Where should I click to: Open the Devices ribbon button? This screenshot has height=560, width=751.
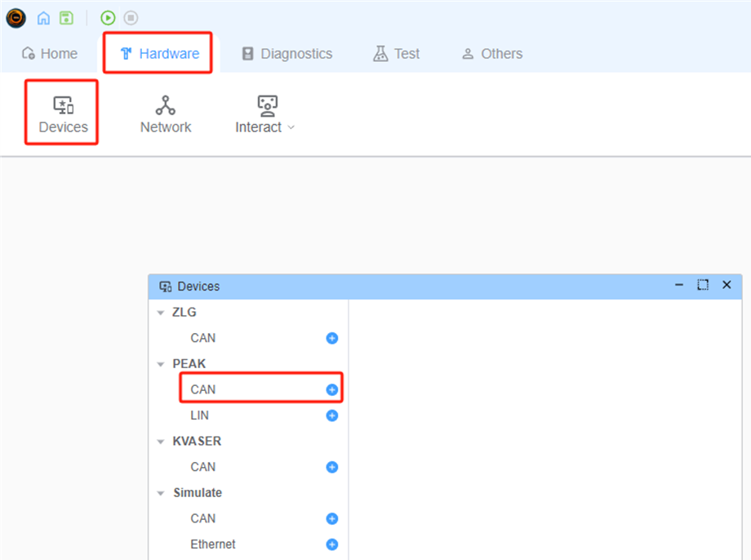pos(63,114)
